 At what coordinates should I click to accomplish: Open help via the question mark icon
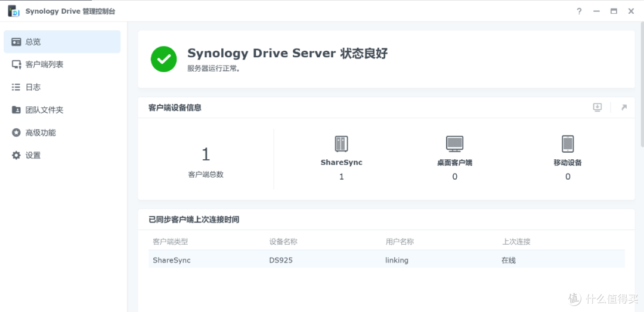[579, 11]
